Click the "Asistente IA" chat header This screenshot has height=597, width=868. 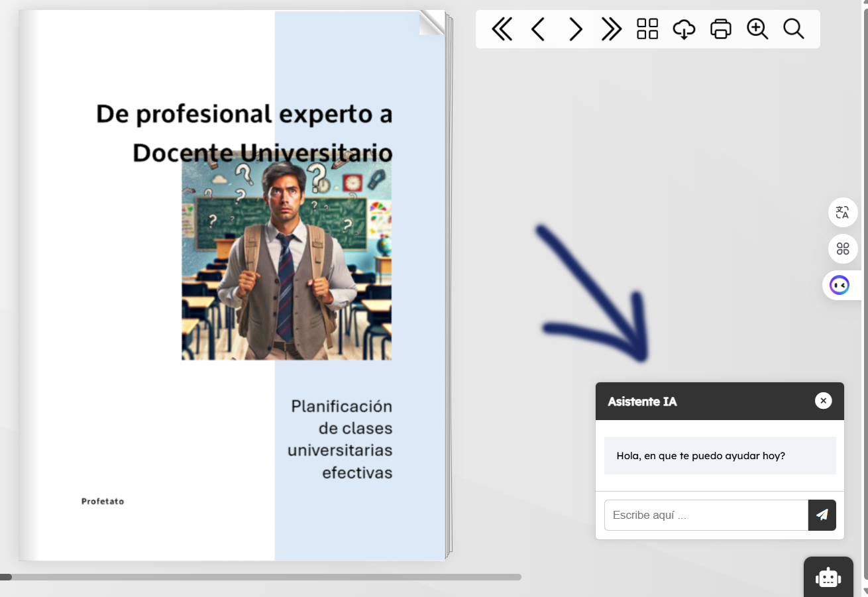click(x=702, y=402)
